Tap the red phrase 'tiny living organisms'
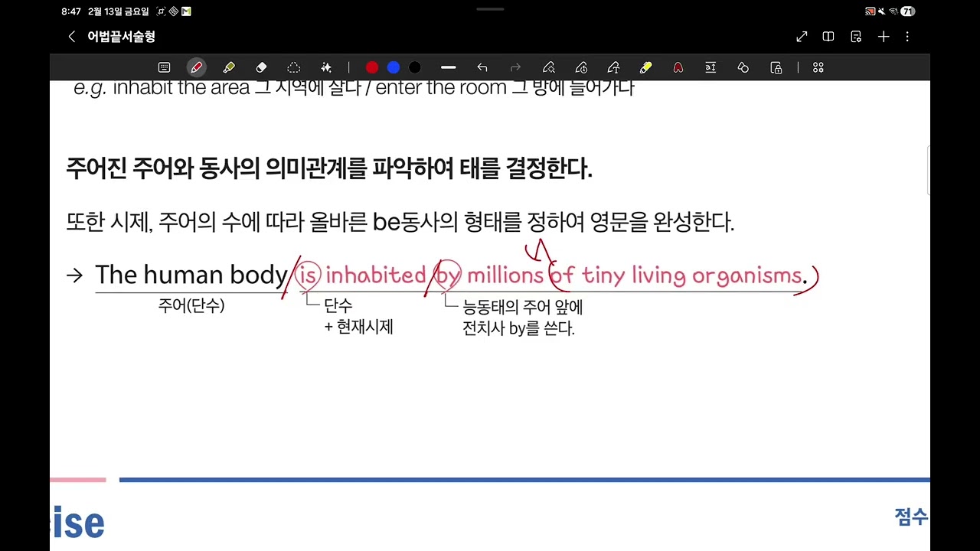This screenshot has width=980, height=551. (692, 275)
